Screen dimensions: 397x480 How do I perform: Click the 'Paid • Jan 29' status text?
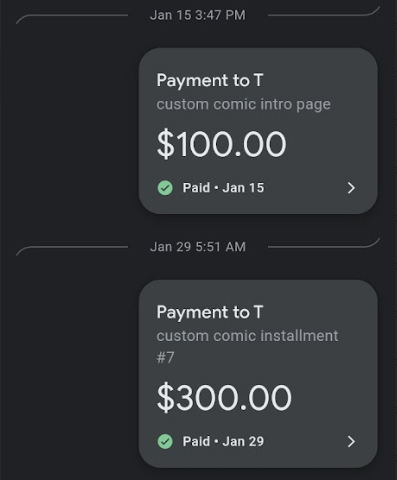coord(223,442)
